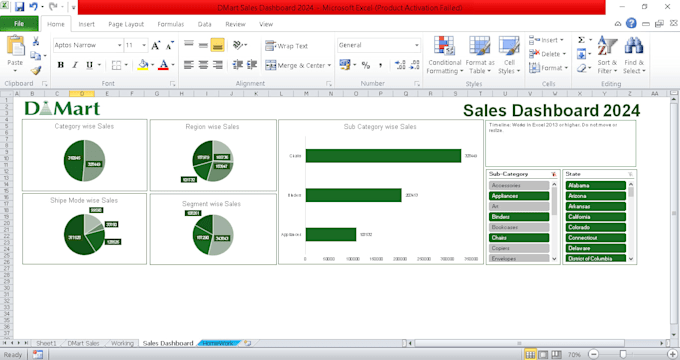This screenshot has height=360, width=680.
Task: Click the Page Layout view button
Action: pyautogui.click(x=543, y=354)
